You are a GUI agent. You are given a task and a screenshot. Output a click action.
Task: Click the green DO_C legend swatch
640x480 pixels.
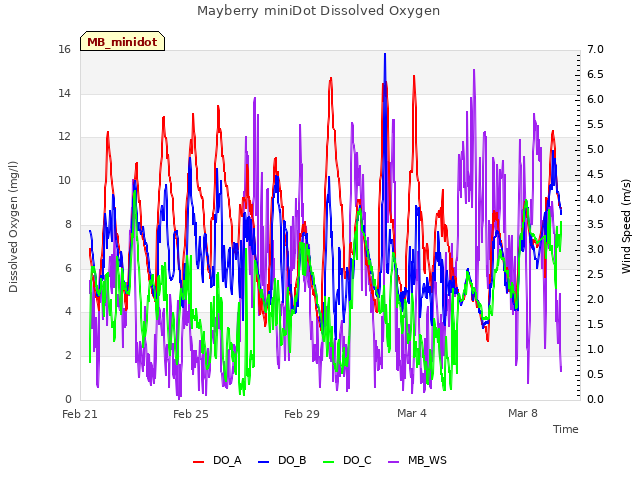tap(329, 462)
